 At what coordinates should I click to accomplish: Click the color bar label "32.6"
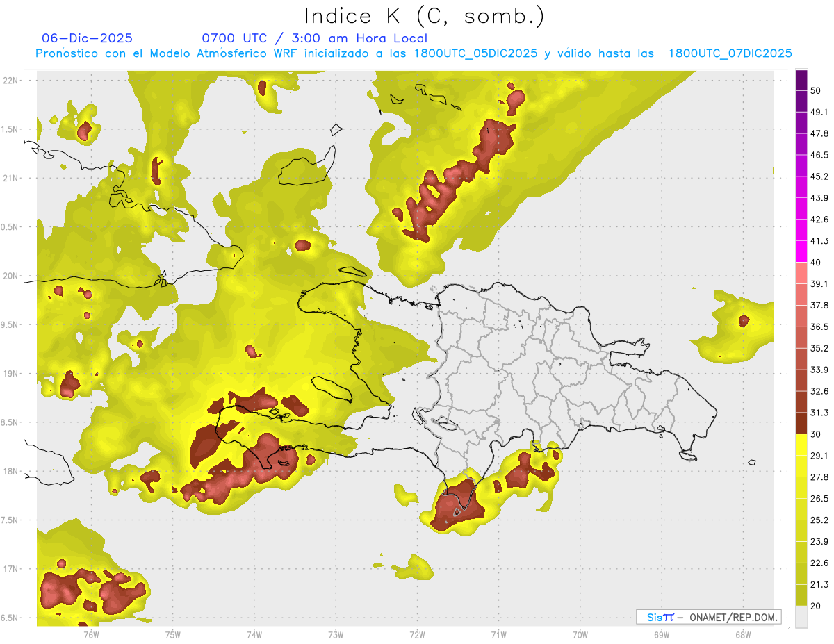(x=819, y=391)
